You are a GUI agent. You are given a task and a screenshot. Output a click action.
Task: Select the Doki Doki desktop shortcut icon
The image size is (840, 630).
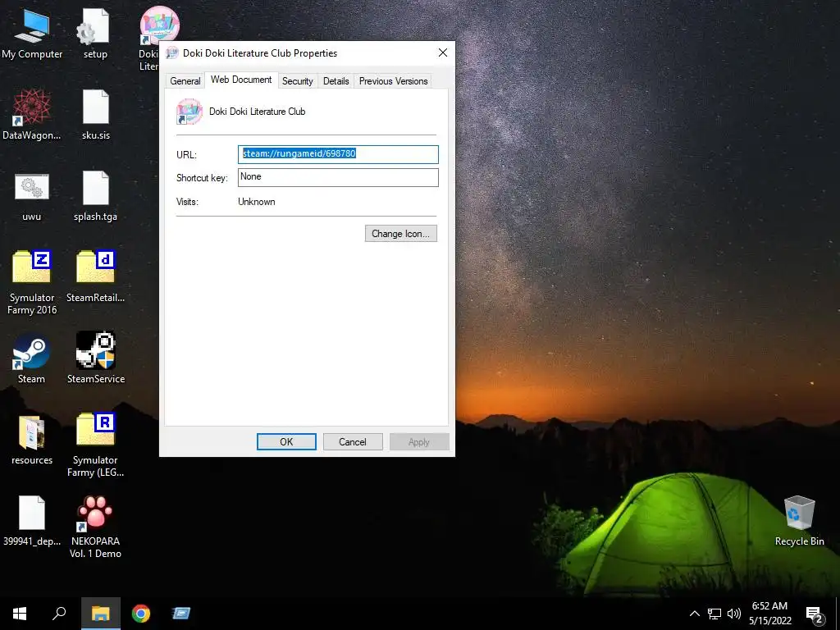pyautogui.click(x=159, y=24)
